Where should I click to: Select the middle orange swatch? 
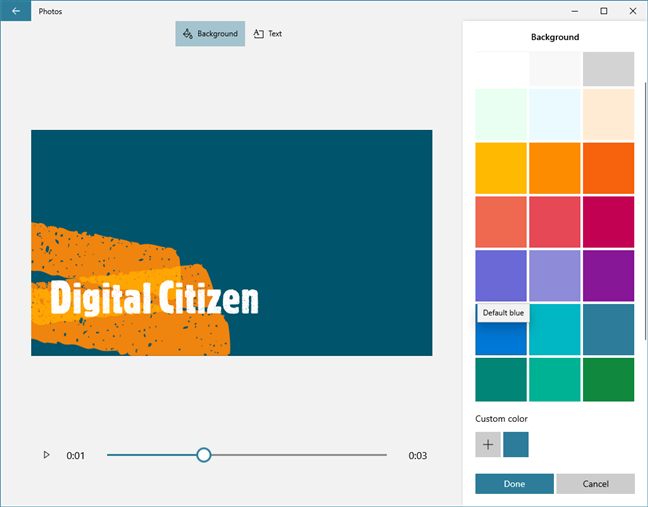555,168
